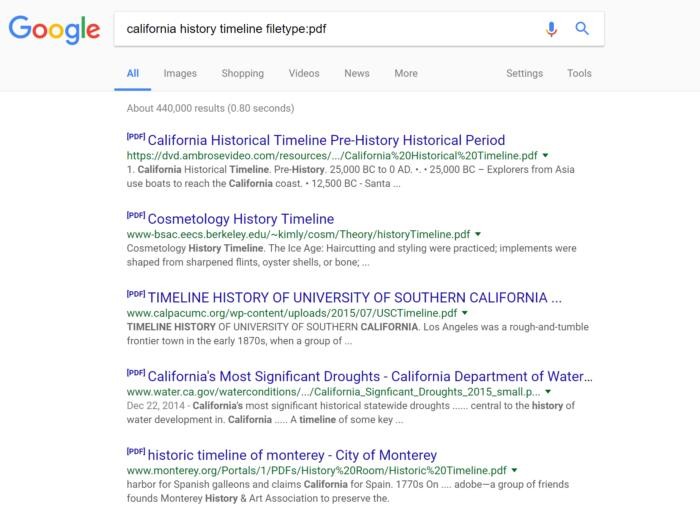Screen dimensions: 700x513
Task: Expand dropdown arrow beside ambrosevideo.com URL
Action: coord(546,156)
